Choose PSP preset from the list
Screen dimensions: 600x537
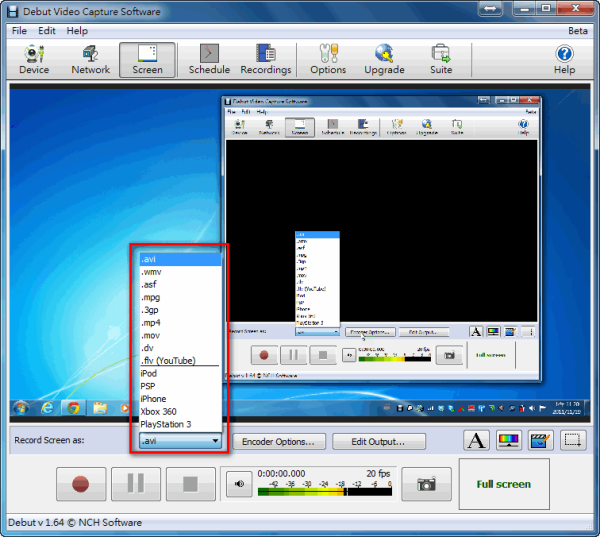pos(180,386)
